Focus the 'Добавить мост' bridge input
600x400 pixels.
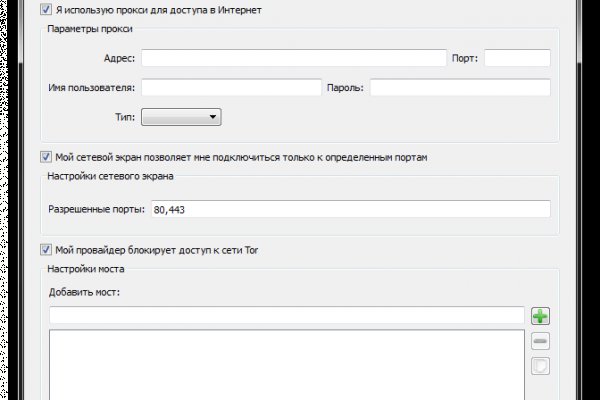click(286, 316)
